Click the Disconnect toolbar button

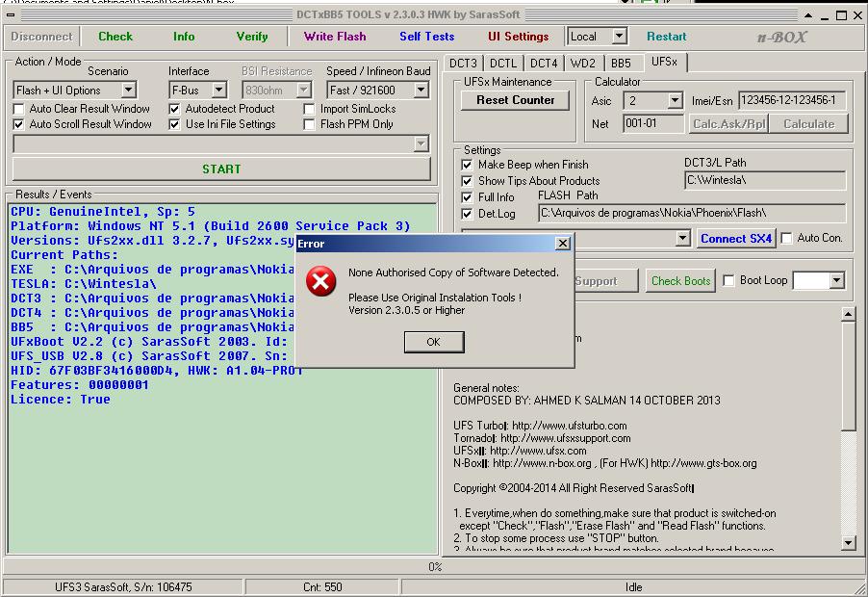pos(41,37)
